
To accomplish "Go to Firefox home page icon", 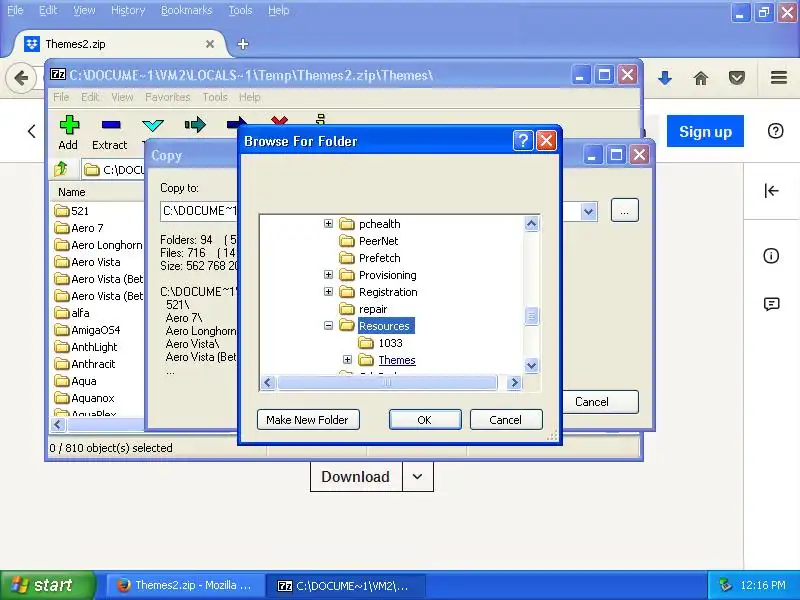I will tap(701, 78).
